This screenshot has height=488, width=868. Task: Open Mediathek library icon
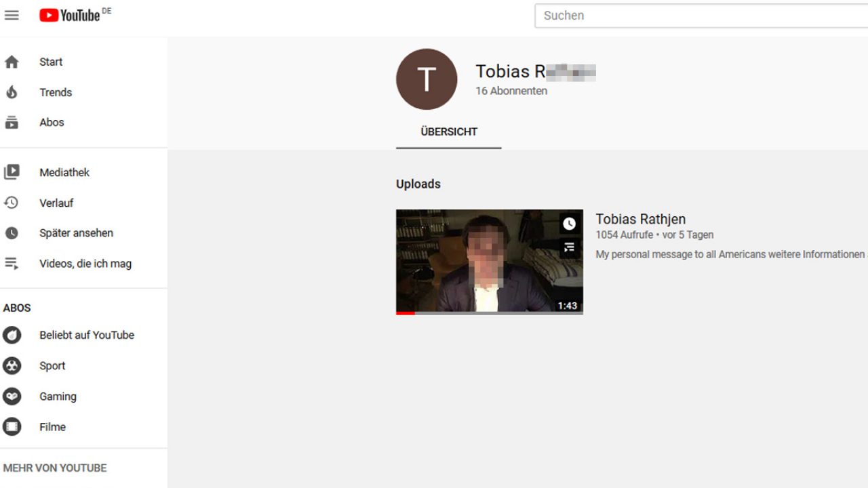(x=12, y=172)
